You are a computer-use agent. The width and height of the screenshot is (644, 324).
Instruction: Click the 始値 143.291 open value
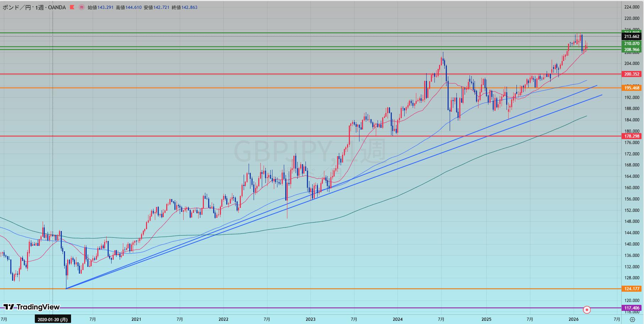tap(101, 7)
